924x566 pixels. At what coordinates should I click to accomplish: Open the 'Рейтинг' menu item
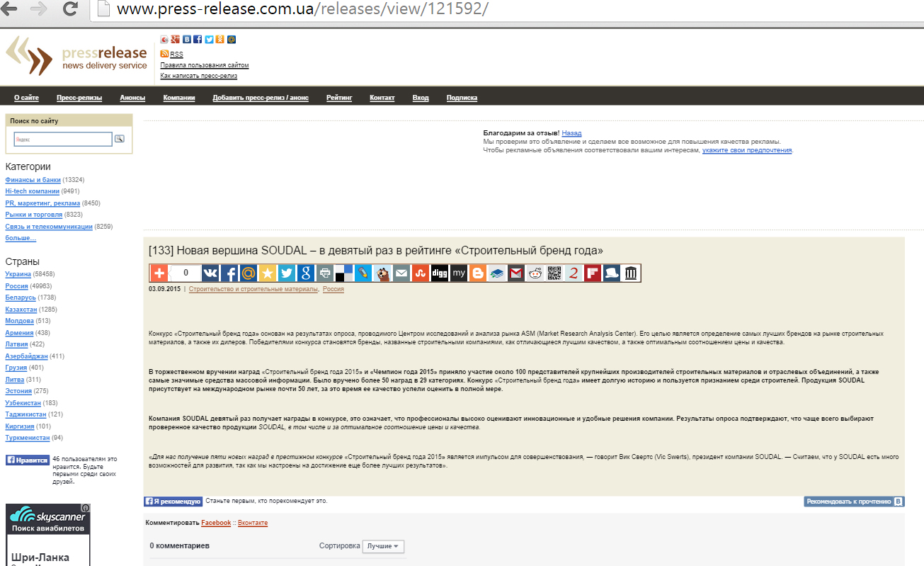pos(339,98)
